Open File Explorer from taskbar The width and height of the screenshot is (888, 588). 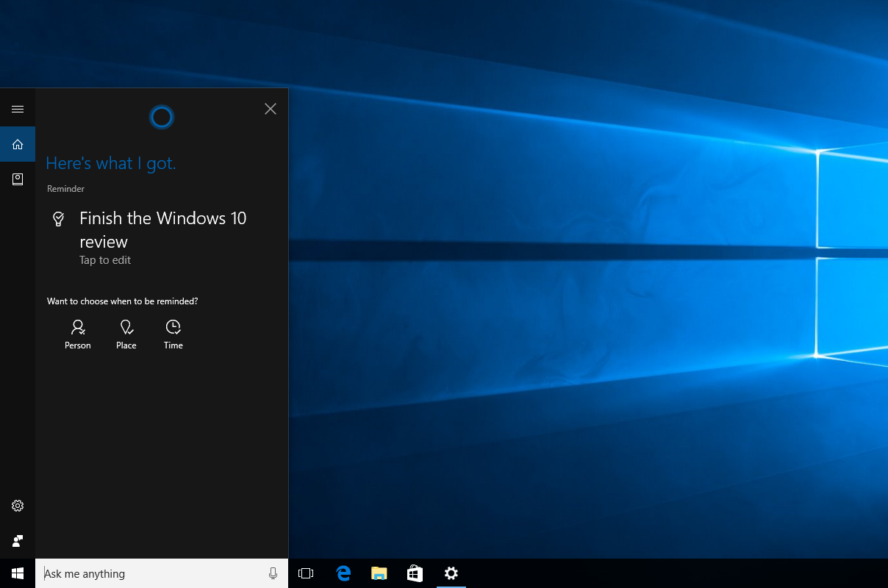tap(379, 573)
